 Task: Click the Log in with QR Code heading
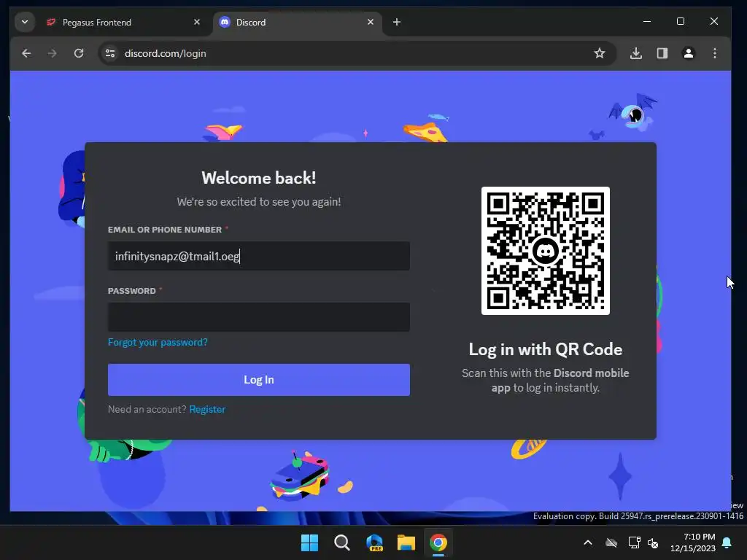pyautogui.click(x=546, y=349)
